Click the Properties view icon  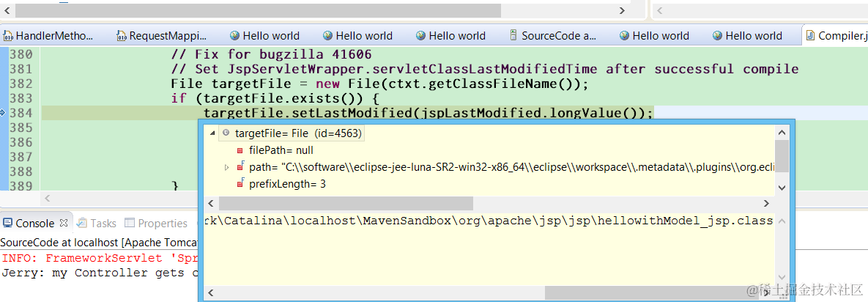click(130, 224)
